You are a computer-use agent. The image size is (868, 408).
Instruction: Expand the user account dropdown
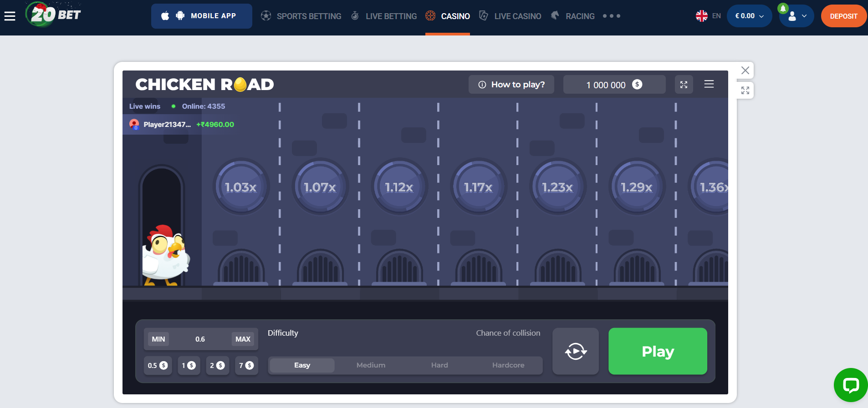[x=797, y=16]
